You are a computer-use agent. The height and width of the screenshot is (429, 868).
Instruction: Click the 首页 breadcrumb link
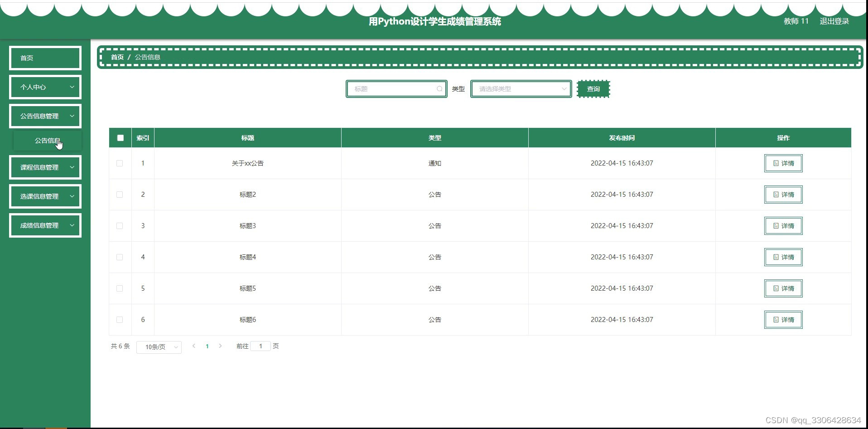tap(117, 57)
